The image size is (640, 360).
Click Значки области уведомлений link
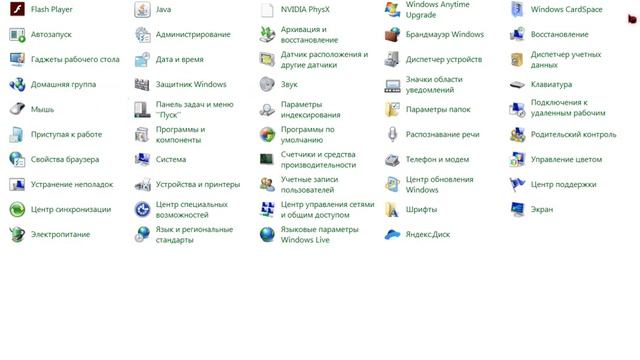[x=434, y=84]
